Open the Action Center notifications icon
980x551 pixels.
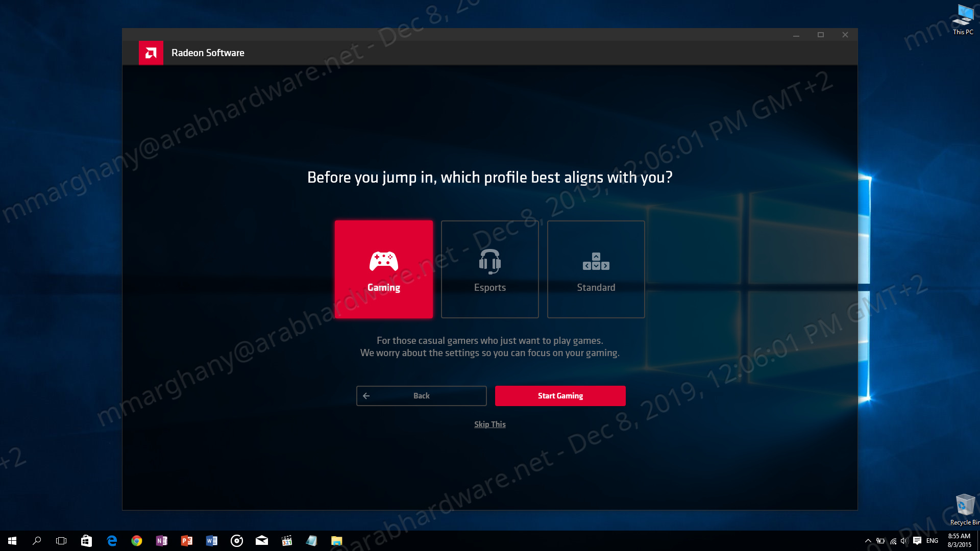(917, 541)
